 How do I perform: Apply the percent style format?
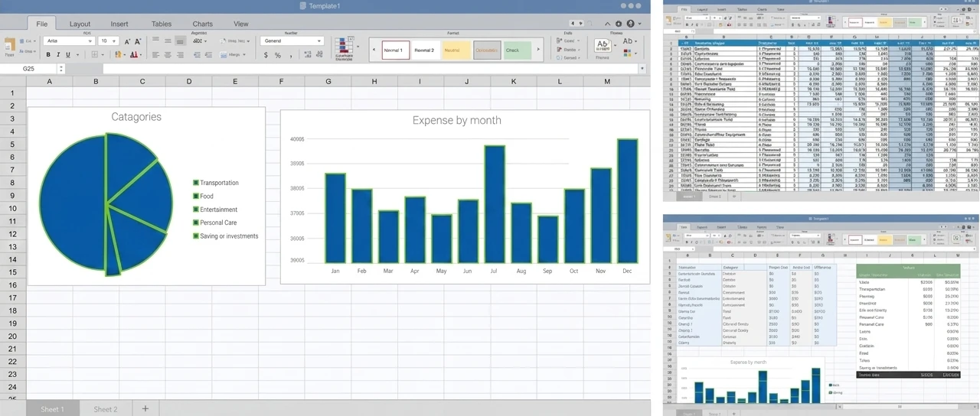pos(278,55)
